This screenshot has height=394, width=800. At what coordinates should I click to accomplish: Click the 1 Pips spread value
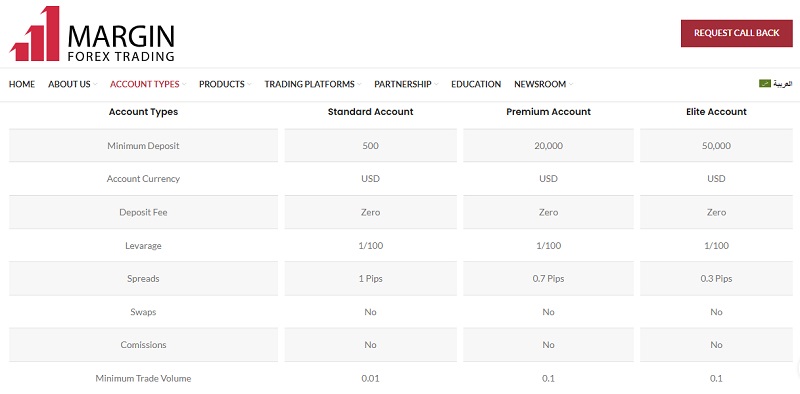[x=370, y=279]
